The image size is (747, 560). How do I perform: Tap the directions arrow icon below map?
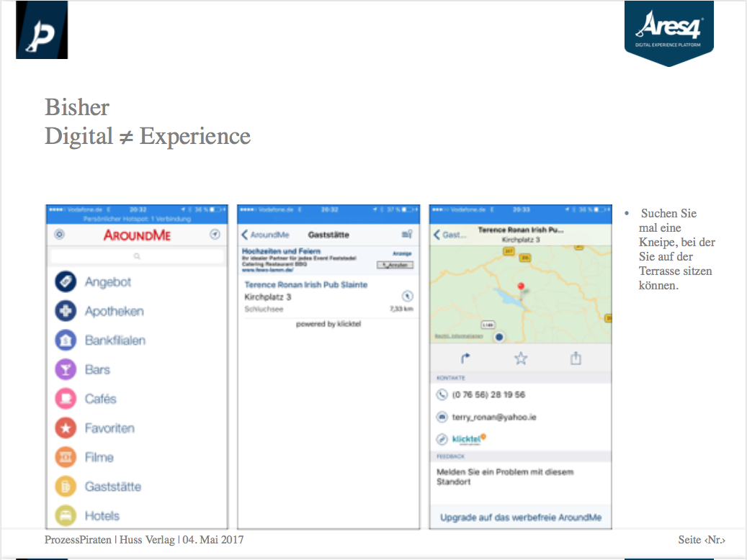pyautogui.click(x=465, y=358)
